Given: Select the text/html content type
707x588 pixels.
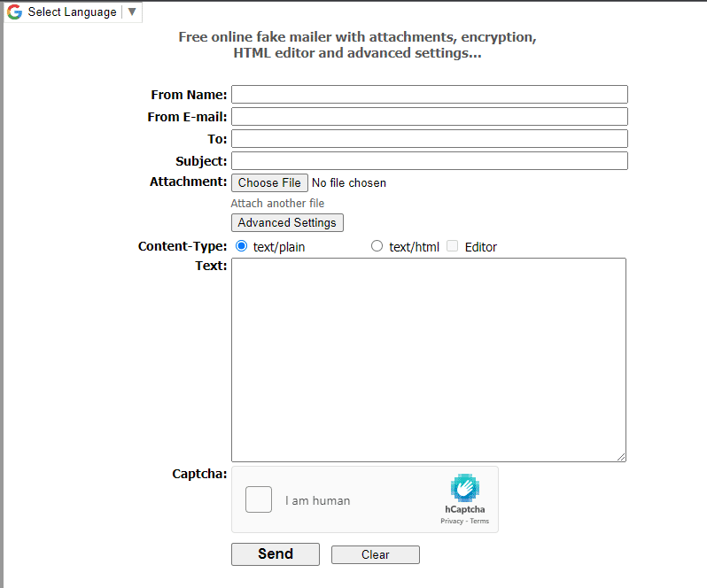Looking at the screenshot, I should pyautogui.click(x=377, y=246).
